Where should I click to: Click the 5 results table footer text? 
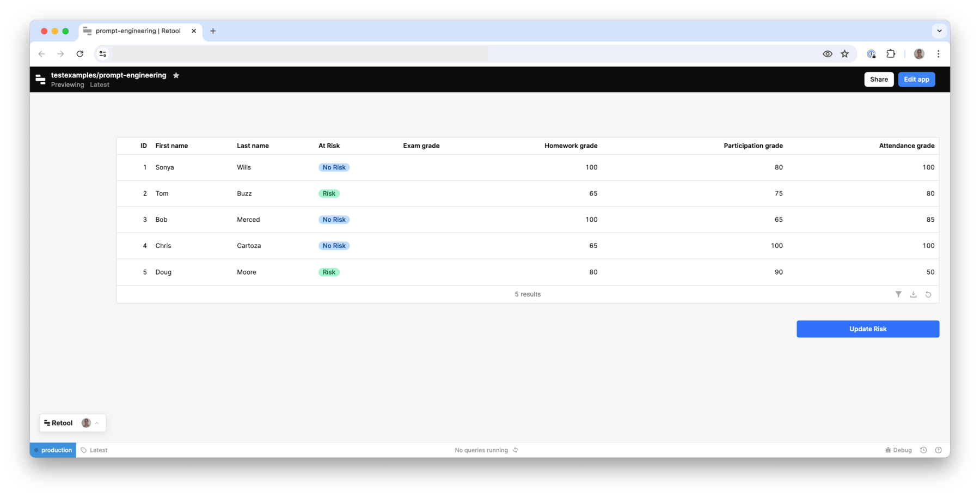(528, 294)
